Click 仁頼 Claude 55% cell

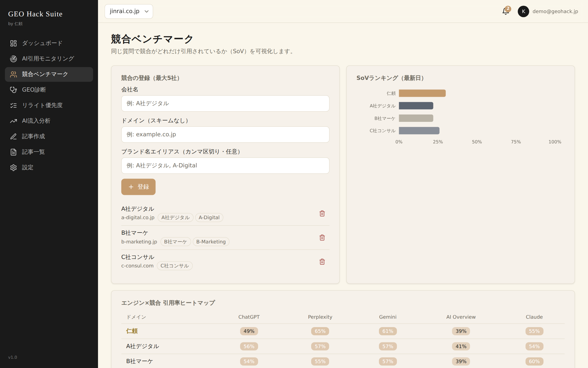coord(534,331)
